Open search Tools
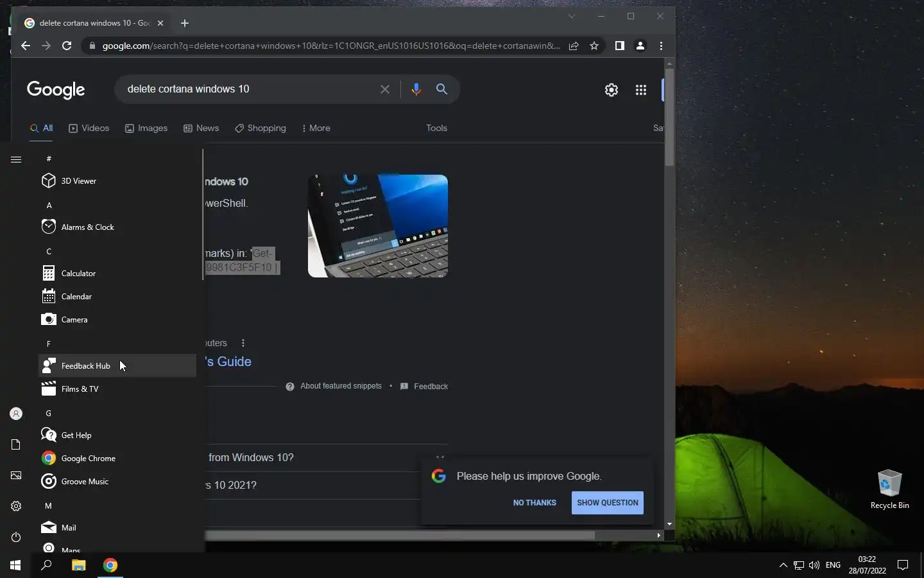 pyautogui.click(x=436, y=128)
